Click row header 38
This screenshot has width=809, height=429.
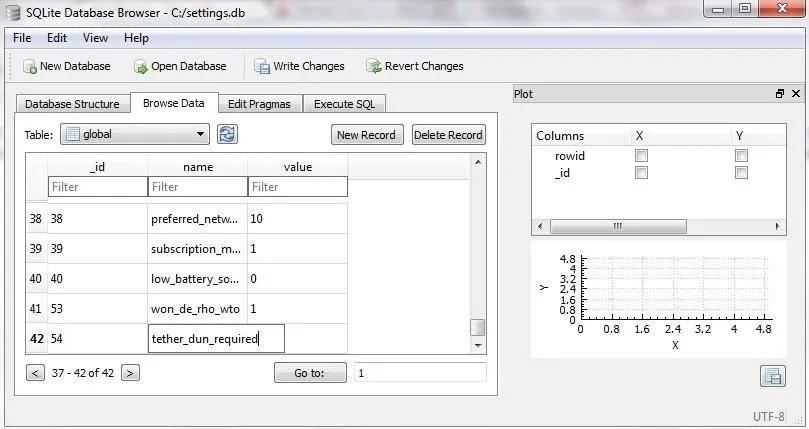point(36,219)
